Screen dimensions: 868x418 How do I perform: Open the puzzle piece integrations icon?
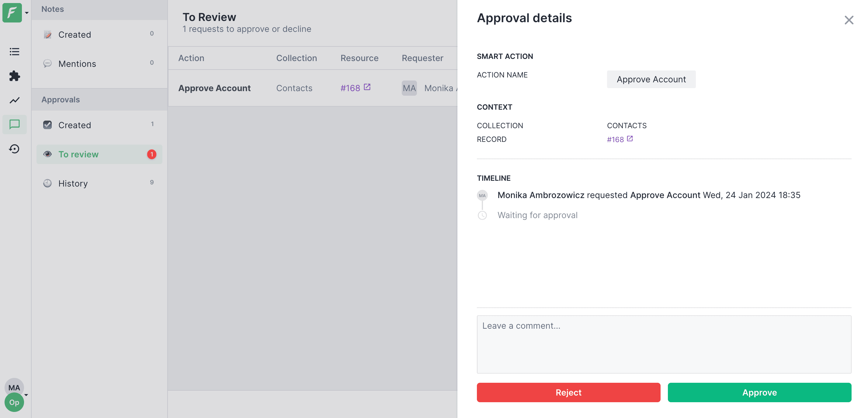click(14, 76)
